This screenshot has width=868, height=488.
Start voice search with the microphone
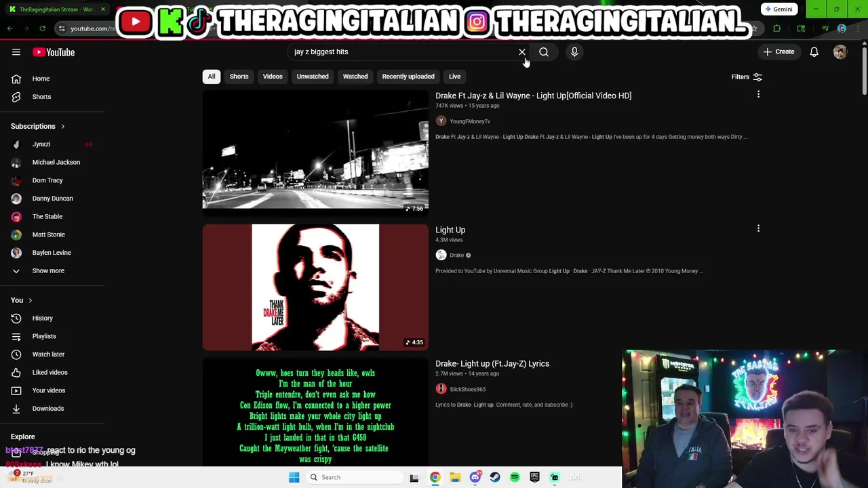pos(574,52)
